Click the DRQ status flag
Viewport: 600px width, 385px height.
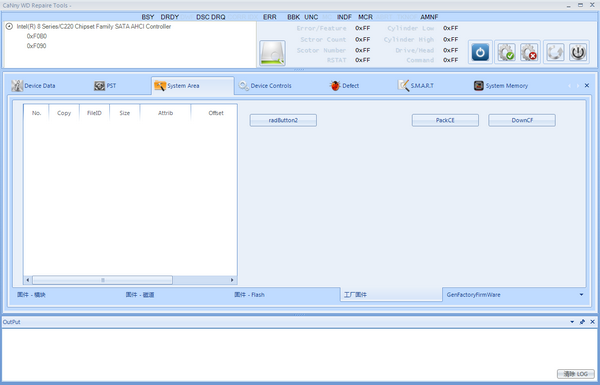pyautogui.click(x=218, y=17)
